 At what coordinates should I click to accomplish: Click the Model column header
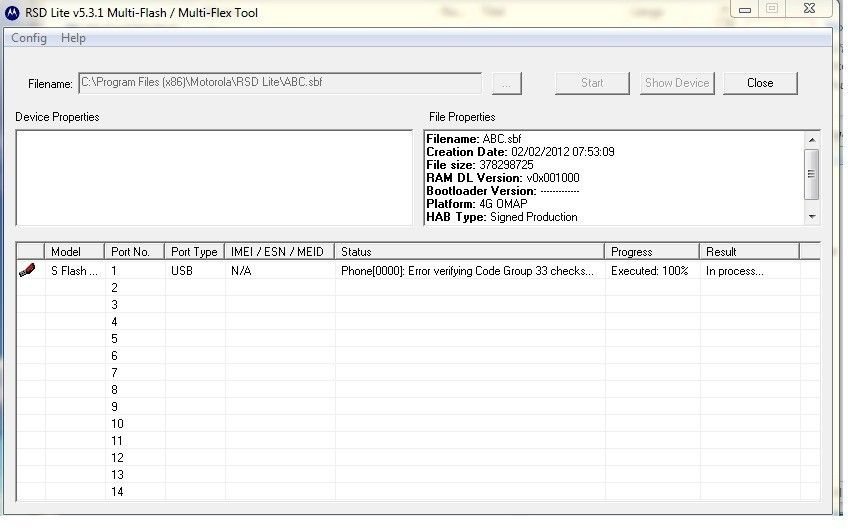pyautogui.click(x=74, y=252)
